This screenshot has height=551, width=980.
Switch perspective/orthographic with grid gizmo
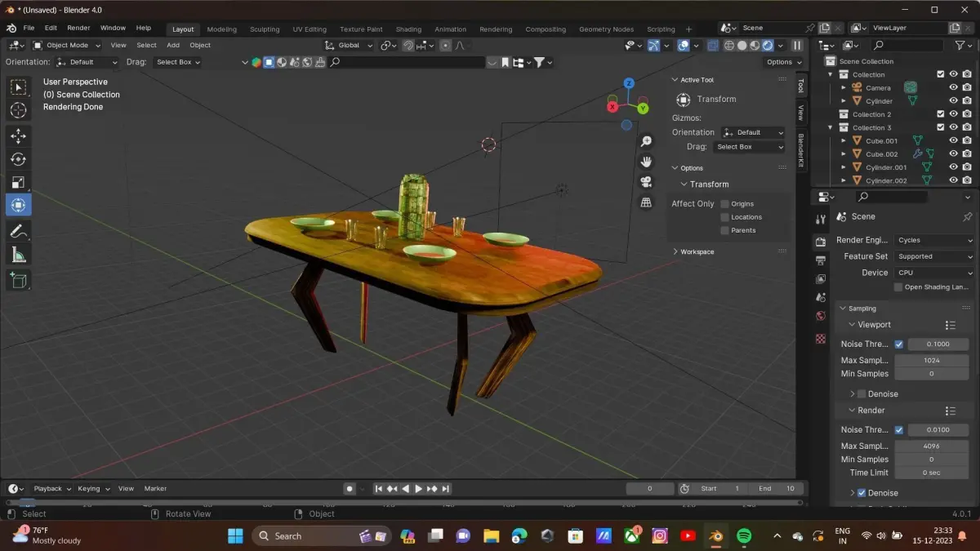click(x=646, y=202)
